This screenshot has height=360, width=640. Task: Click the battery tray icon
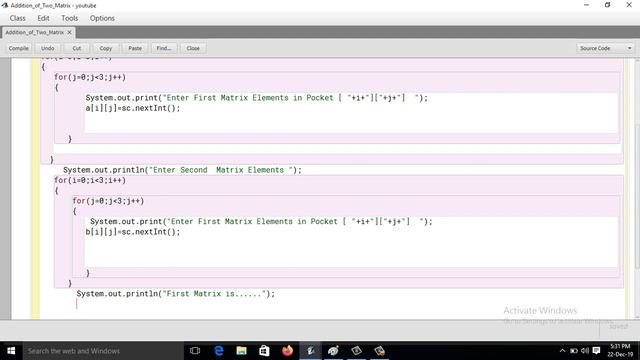[x=574, y=351]
